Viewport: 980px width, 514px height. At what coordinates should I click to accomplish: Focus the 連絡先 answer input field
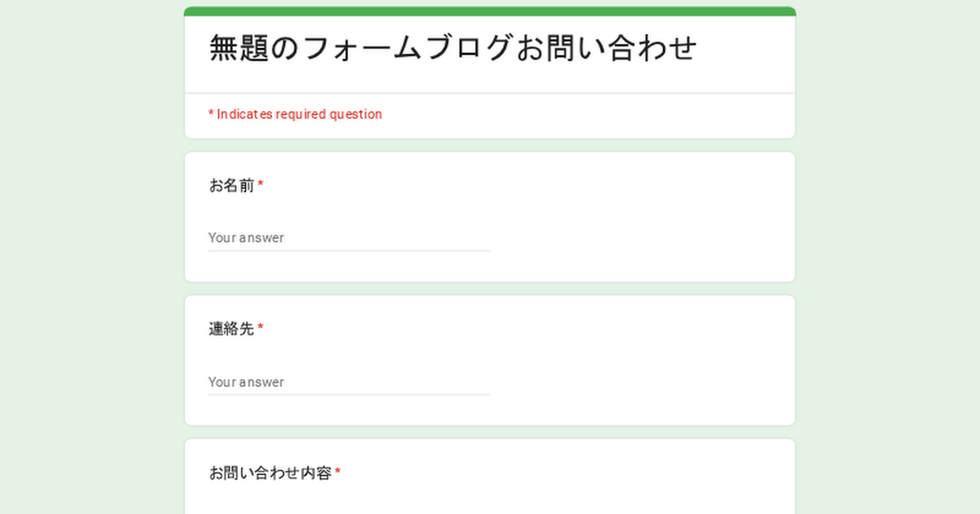tap(349, 382)
